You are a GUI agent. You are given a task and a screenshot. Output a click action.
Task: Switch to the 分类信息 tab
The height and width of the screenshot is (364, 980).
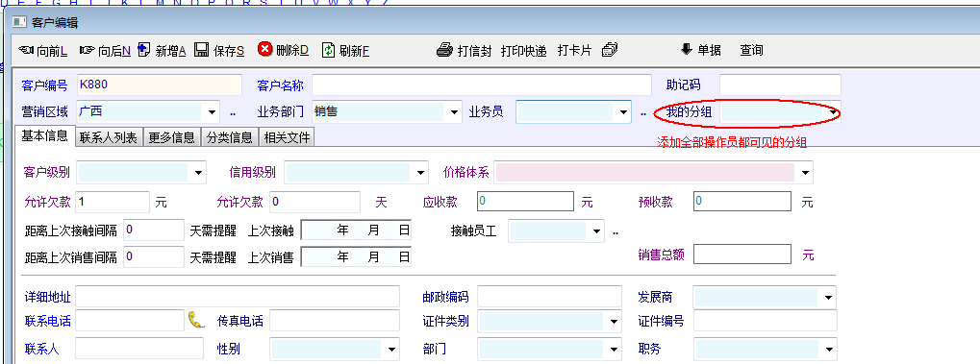point(230,138)
